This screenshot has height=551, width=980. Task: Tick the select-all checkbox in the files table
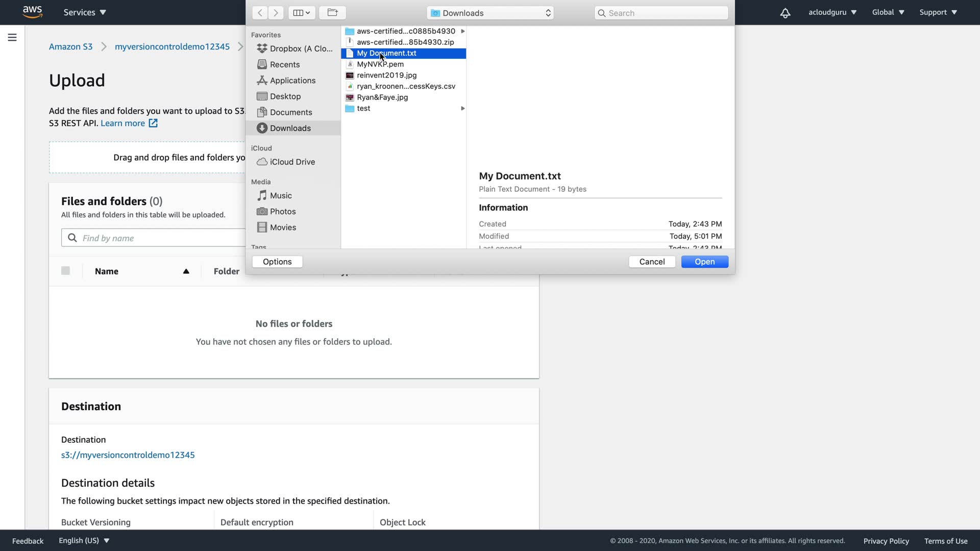click(65, 271)
